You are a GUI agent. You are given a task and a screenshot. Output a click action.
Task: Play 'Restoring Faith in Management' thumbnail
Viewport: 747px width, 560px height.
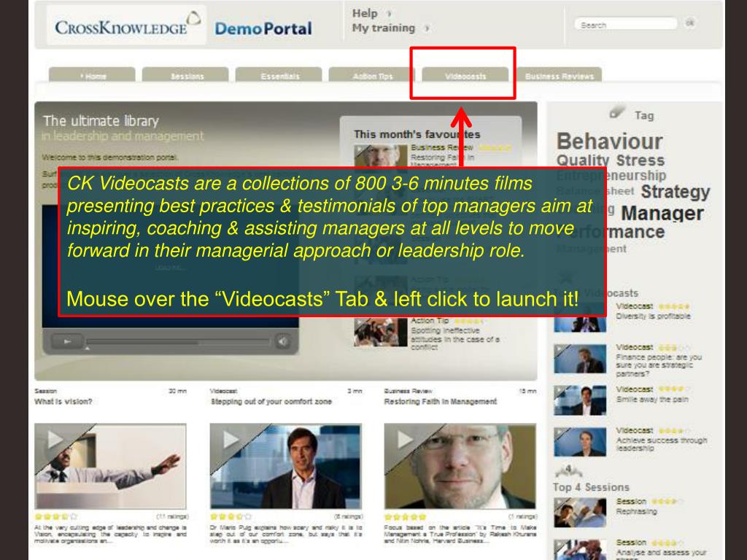[x=460, y=466]
